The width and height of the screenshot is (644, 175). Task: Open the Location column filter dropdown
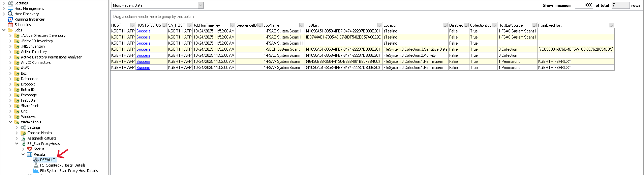tap(445, 25)
